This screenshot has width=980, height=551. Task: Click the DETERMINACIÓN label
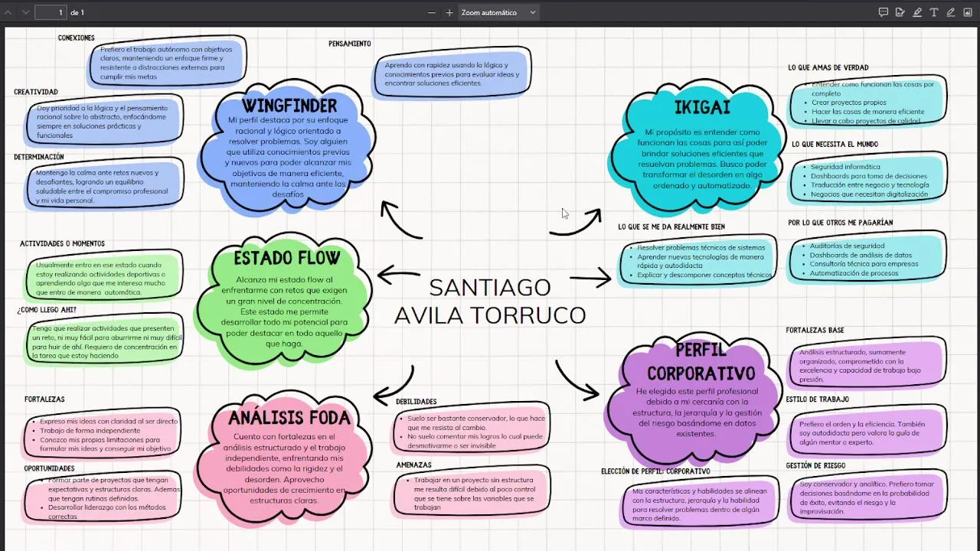click(39, 157)
